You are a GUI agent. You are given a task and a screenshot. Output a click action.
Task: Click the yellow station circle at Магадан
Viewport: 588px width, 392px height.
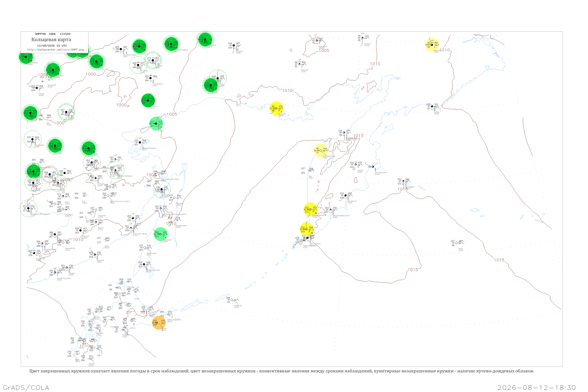(x=276, y=109)
